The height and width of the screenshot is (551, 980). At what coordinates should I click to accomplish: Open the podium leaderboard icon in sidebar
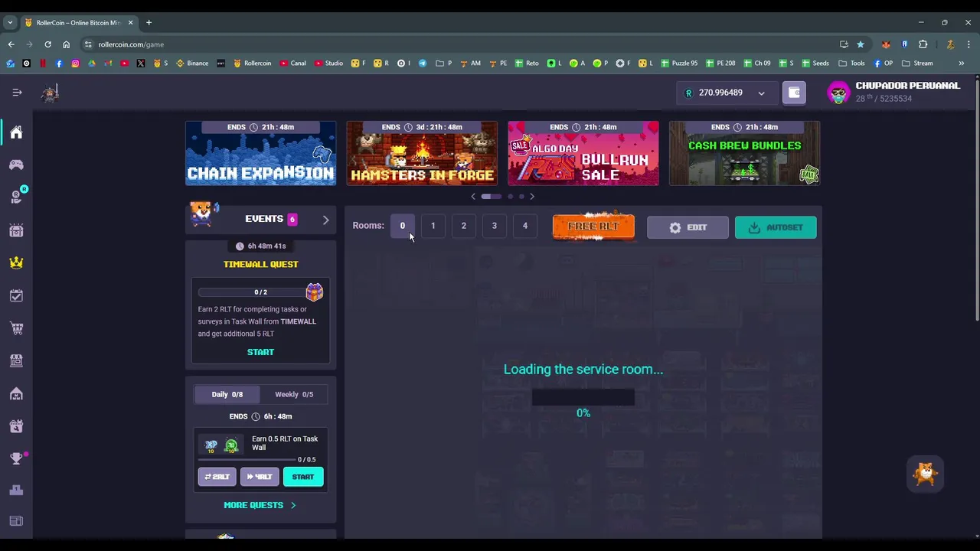16,491
